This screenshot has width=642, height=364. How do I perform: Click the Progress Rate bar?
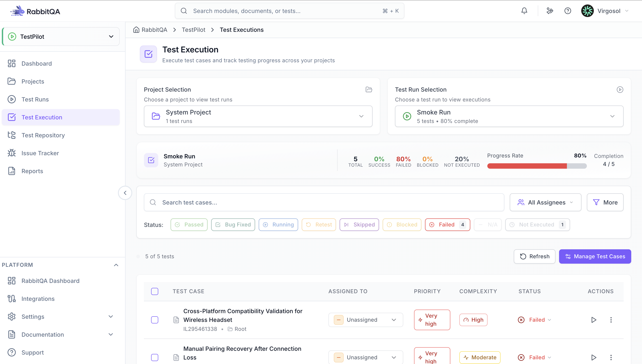pos(537,166)
